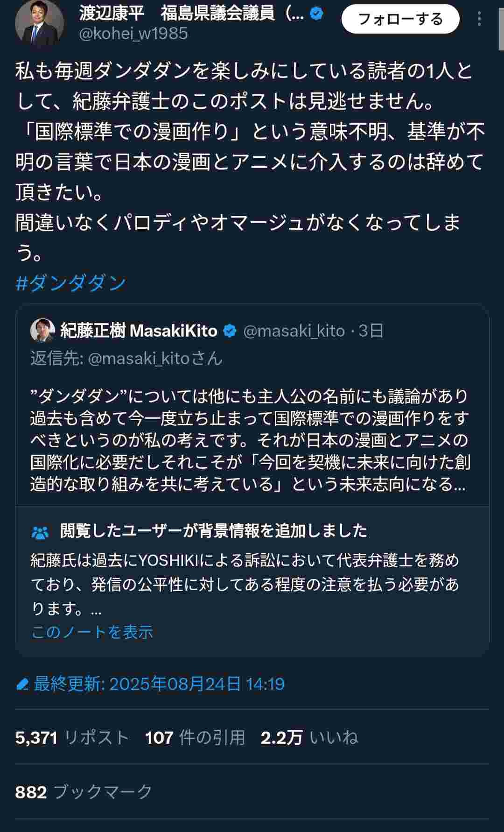
Task: Click the edit pencil icon beside 最終更新
Action: [x=22, y=684]
